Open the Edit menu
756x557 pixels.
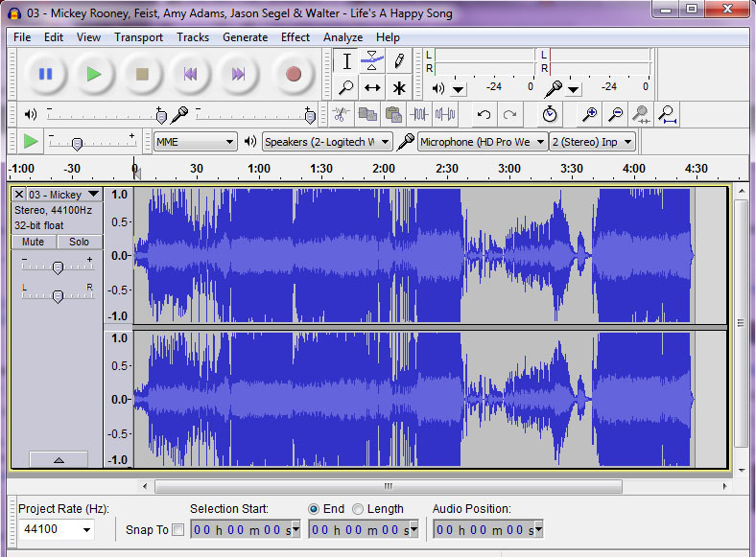(54, 37)
